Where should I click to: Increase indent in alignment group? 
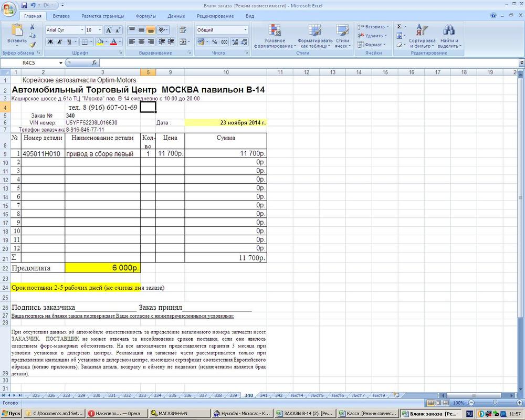(x=171, y=42)
